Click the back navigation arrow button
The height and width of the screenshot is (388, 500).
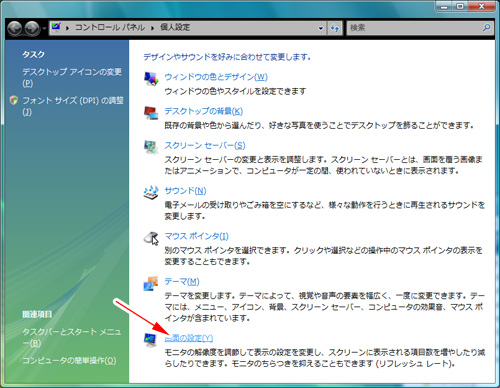pos(15,28)
